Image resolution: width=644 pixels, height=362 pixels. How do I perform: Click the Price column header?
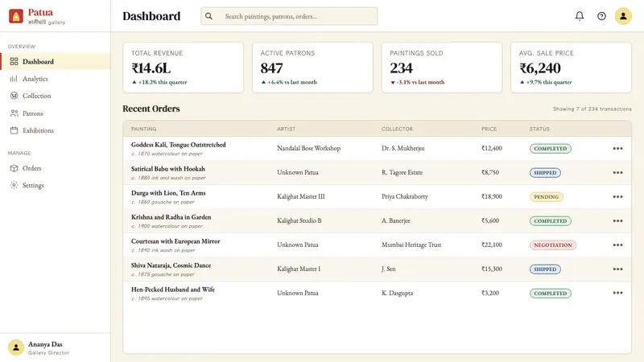click(x=489, y=129)
